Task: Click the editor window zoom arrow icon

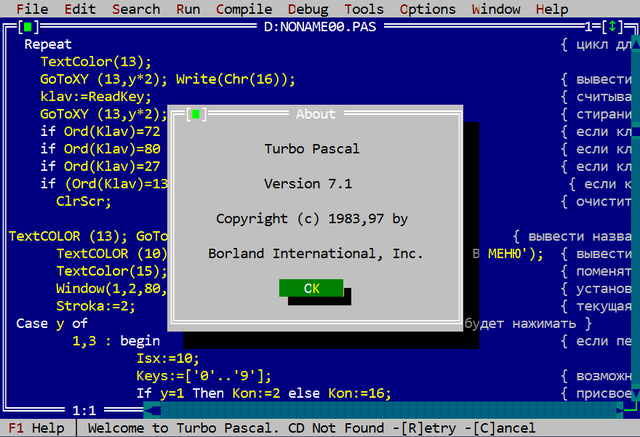Action: tap(612, 27)
